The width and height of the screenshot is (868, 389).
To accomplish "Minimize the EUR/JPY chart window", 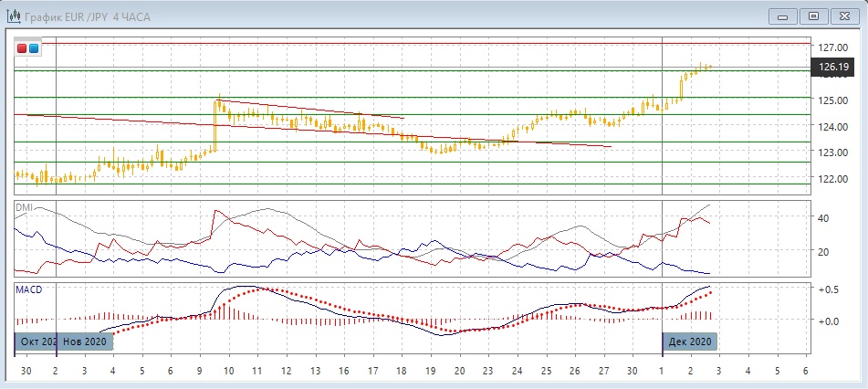I will click(784, 15).
